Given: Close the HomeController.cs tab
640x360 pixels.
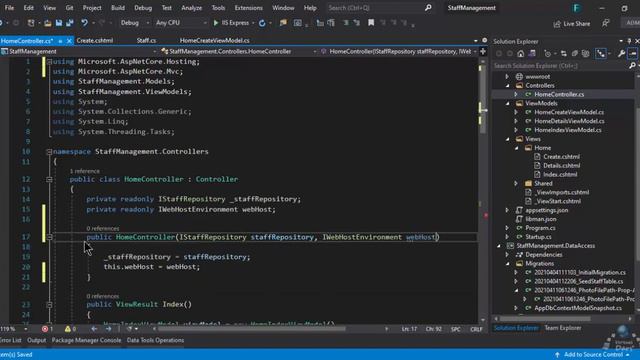Looking at the screenshot, I should click(69, 41).
